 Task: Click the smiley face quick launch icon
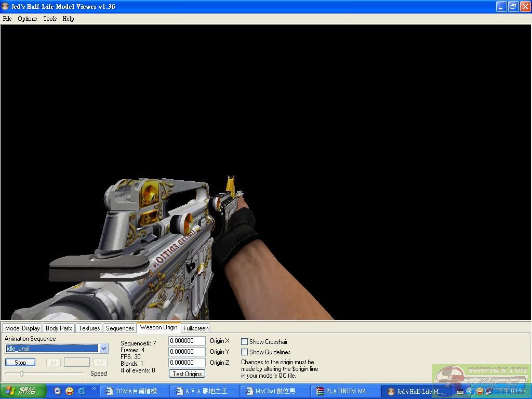[x=70, y=391]
